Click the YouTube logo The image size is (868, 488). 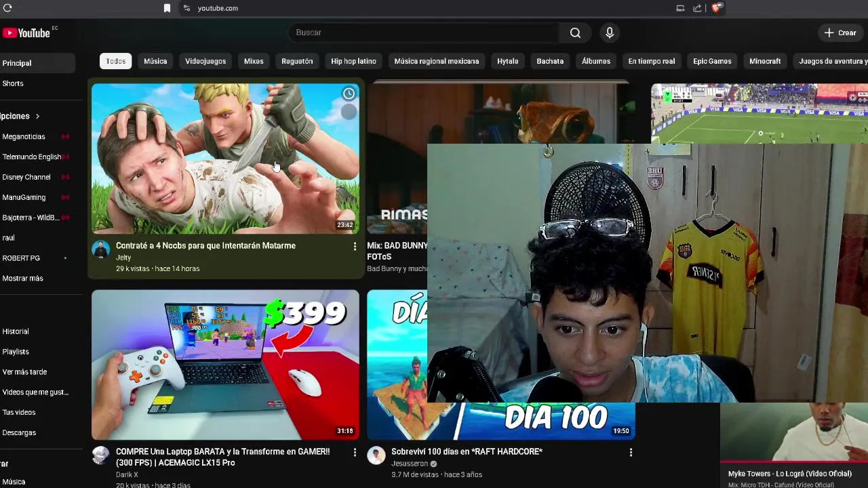(x=27, y=33)
